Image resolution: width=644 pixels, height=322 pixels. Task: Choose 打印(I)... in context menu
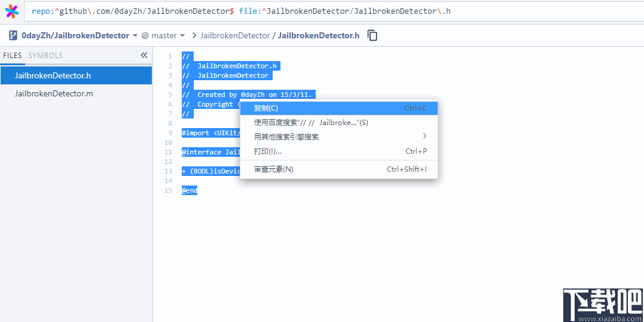click(x=339, y=151)
